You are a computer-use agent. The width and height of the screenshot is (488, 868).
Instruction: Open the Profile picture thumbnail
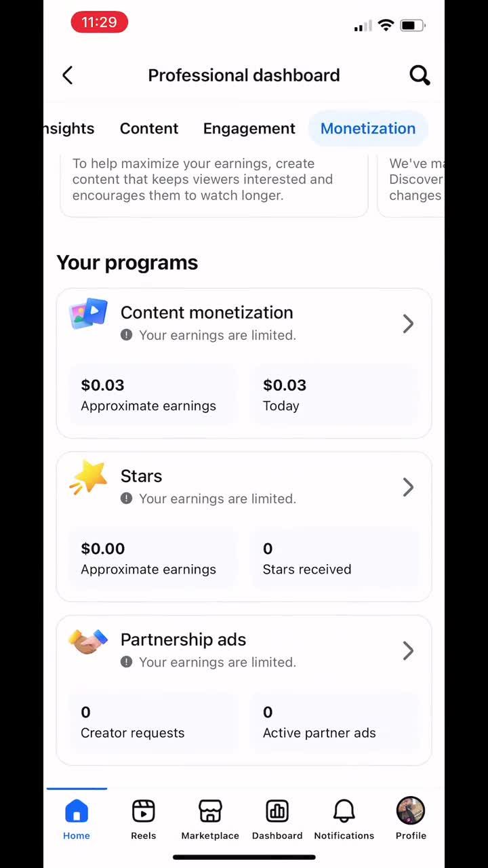click(411, 811)
